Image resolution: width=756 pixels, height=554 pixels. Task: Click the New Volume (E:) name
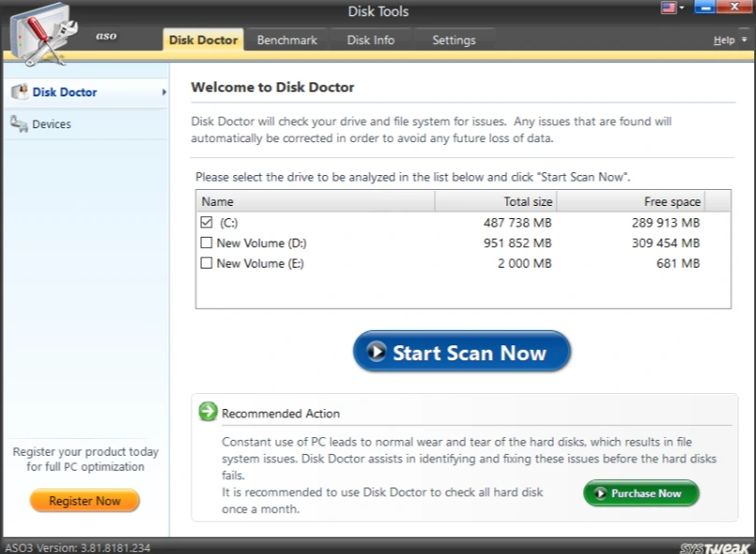click(x=260, y=263)
